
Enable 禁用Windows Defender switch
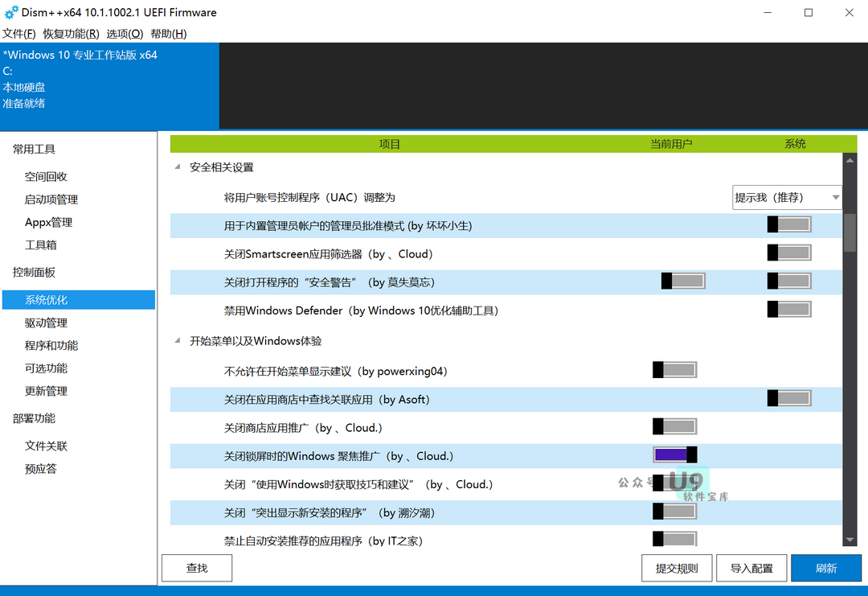tap(789, 309)
